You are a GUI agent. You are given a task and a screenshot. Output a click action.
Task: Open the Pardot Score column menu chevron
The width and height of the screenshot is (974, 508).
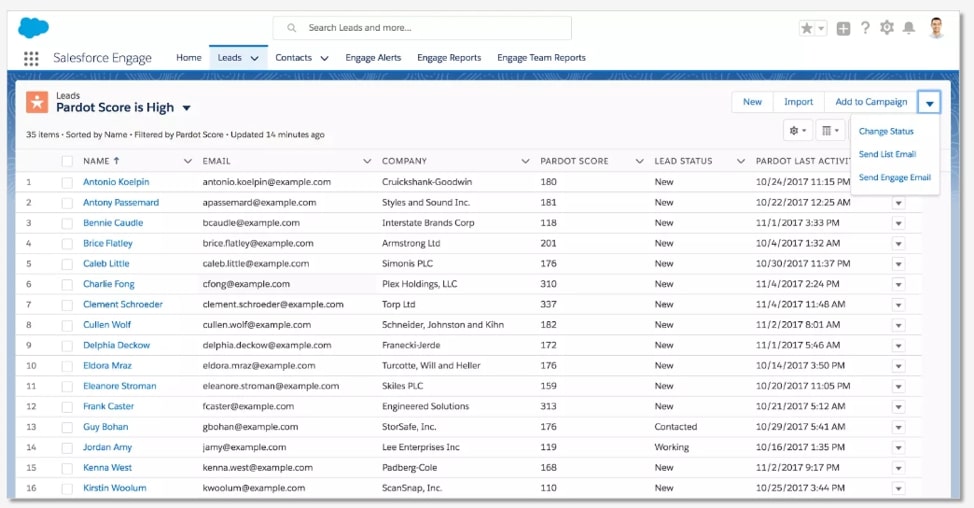[639, 161]
